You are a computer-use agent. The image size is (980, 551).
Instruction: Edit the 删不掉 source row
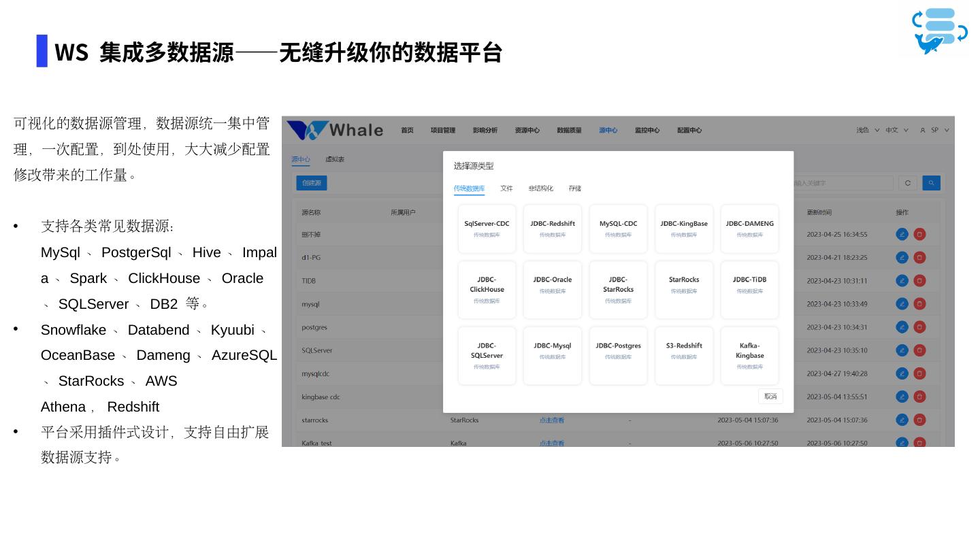coord(902,234)
